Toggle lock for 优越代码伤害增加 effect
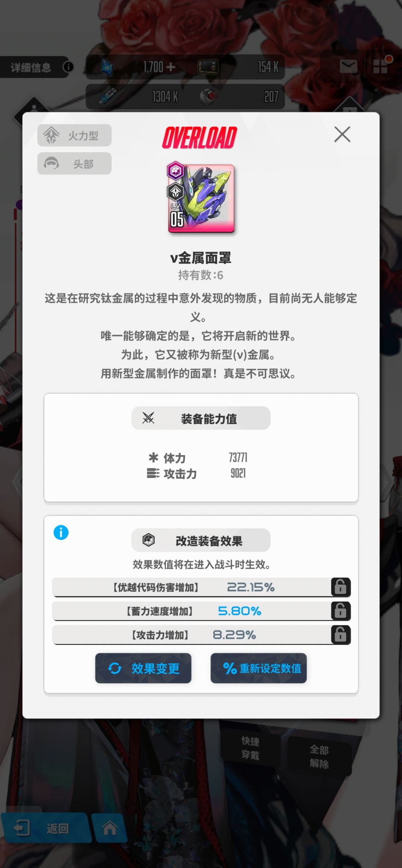 coord(341,587)
